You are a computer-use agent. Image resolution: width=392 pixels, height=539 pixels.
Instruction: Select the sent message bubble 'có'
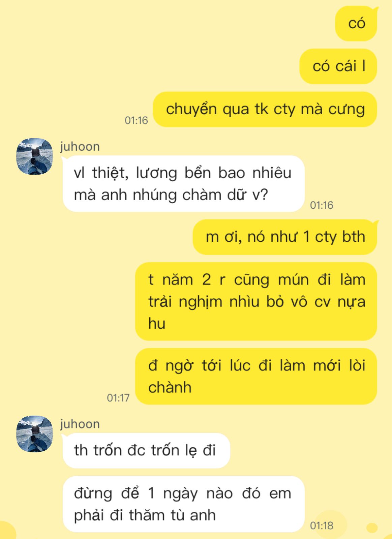pos(356,24)
